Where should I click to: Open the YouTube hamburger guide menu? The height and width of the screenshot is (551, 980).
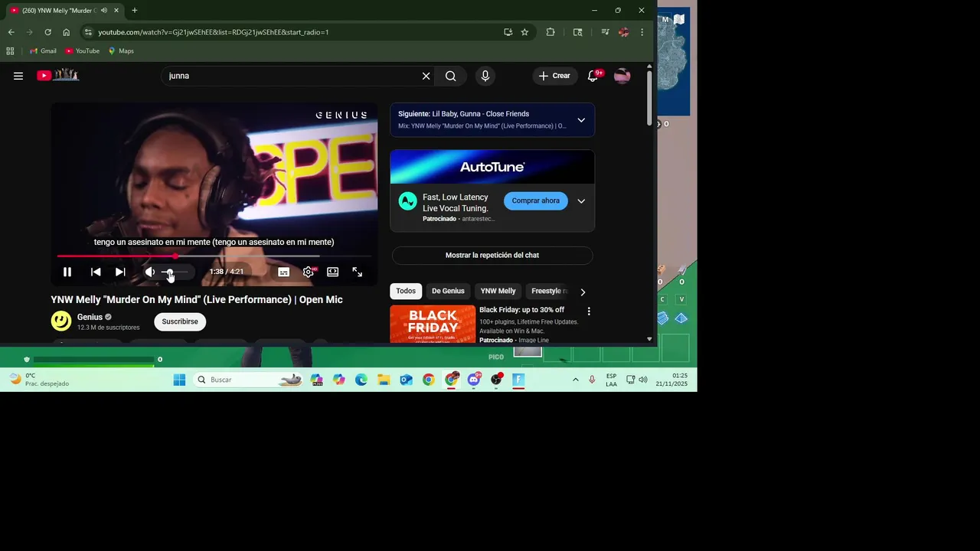coord(18,76)
